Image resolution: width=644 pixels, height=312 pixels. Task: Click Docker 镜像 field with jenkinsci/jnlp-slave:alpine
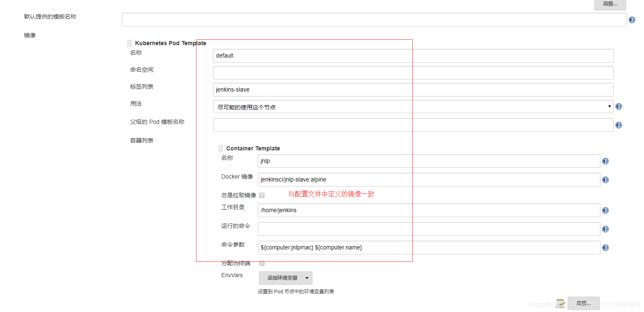[x=429, y=180]
